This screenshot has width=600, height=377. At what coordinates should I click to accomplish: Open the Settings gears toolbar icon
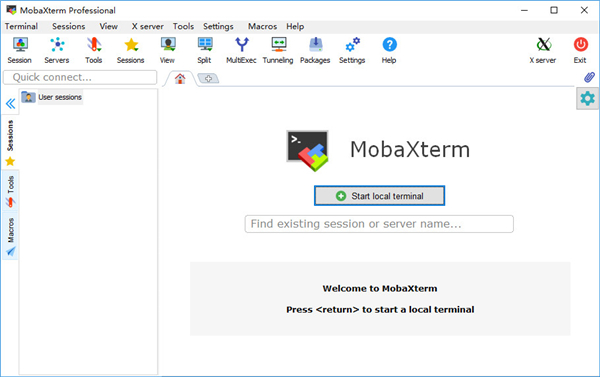[x=352, y=50]
